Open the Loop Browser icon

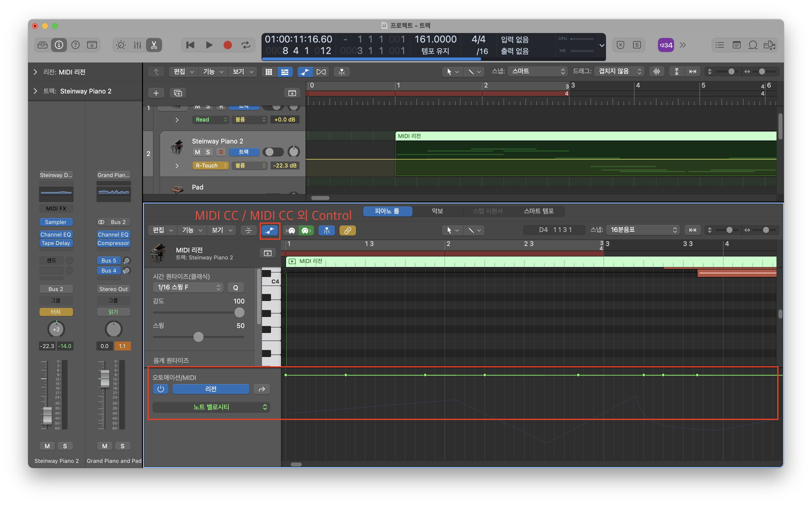pyautogui.click(x=752, y=45)
